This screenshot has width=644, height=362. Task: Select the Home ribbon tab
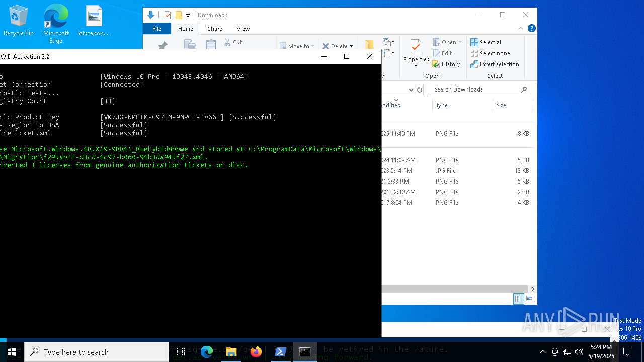pyautogui.click(x=185, y=29)
